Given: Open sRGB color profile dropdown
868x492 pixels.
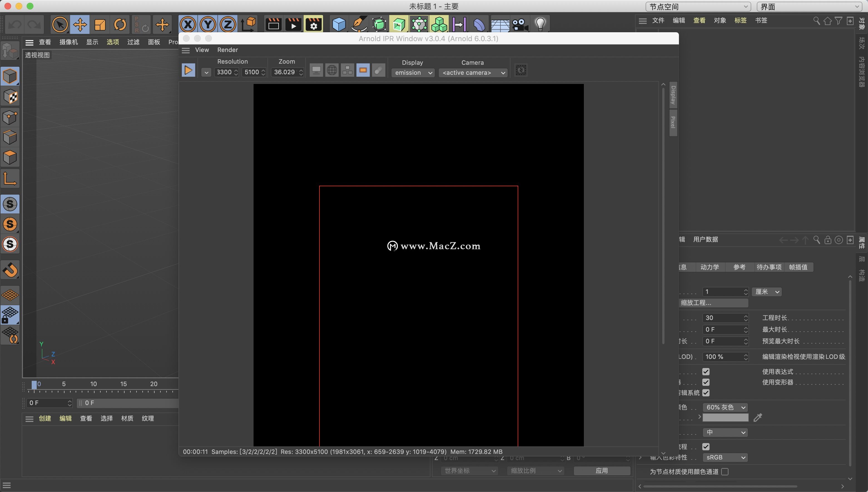Looking at the screenshot, I should (x=725, y=458).
